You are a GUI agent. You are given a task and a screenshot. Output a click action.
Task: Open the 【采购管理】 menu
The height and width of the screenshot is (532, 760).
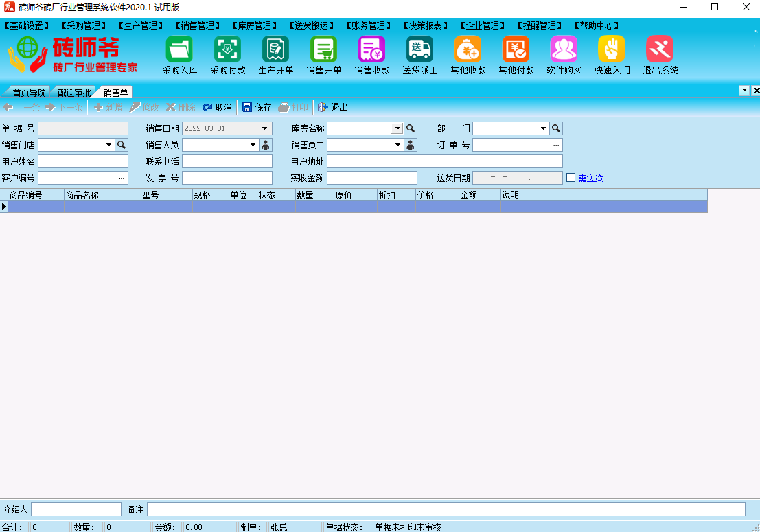(84, 25)
